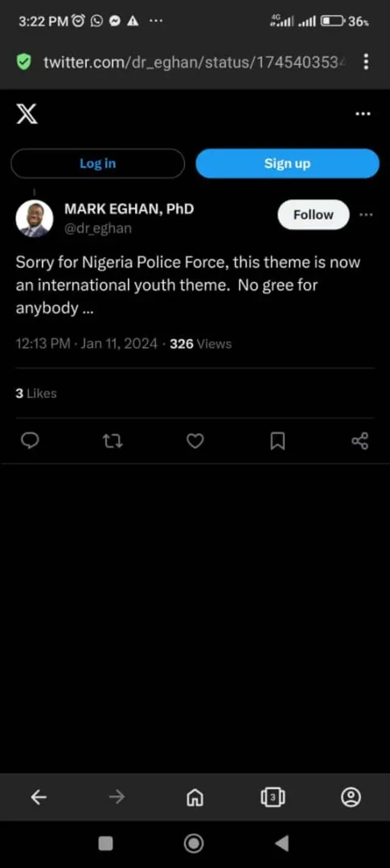This screenshot has height=868, width=390.
Task: Open X header more options menu
Action: [x=363, y=114]
